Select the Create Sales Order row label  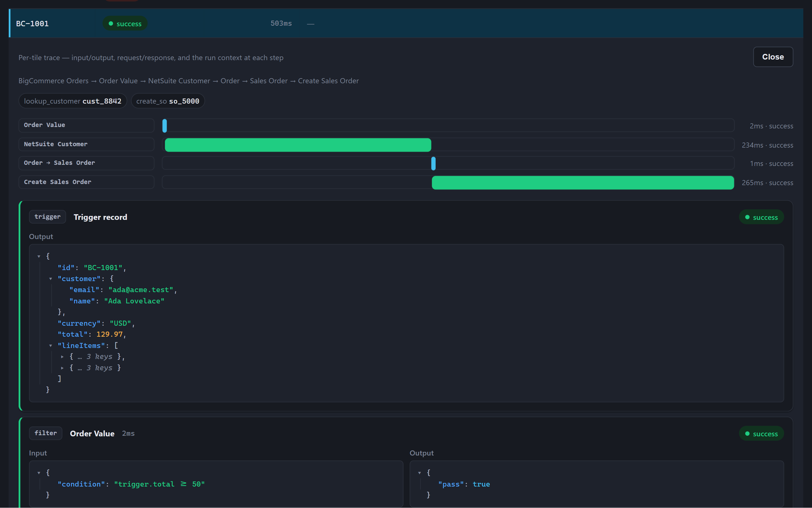pos(86,182)
